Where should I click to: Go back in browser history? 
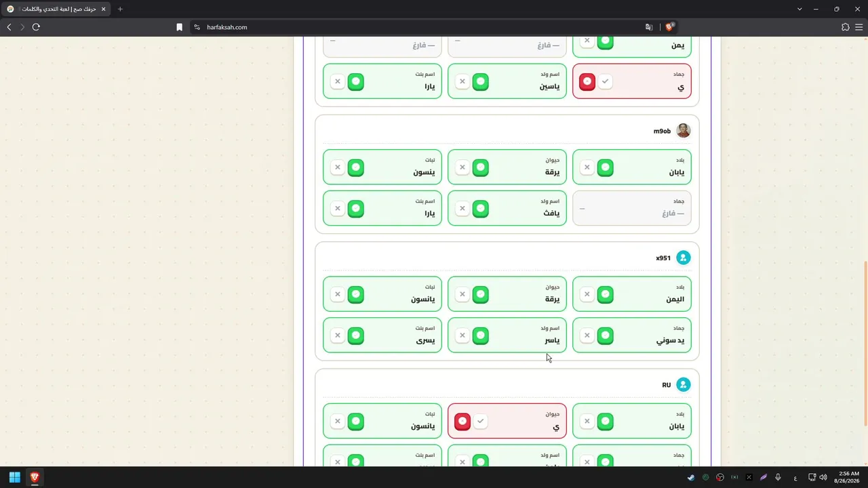click(x=9, y=27)
